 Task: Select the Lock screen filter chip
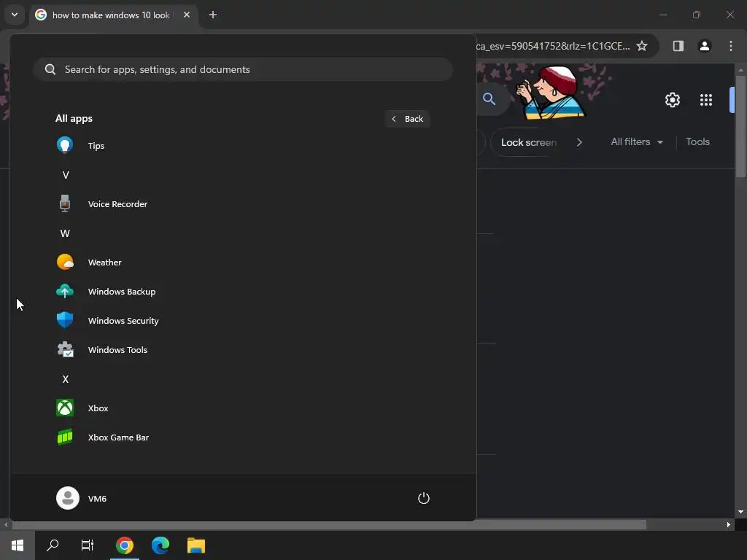pyautogui.click(x=528, y=142)
